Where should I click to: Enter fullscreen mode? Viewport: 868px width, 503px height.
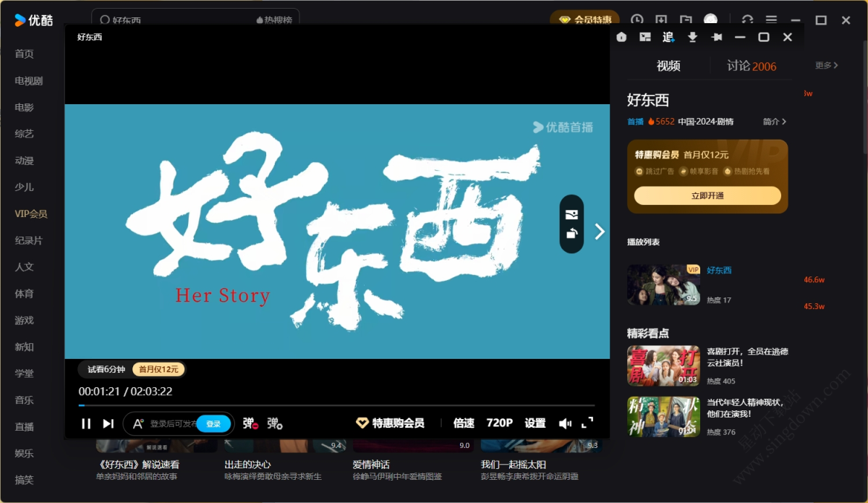(x=587, y=423)
